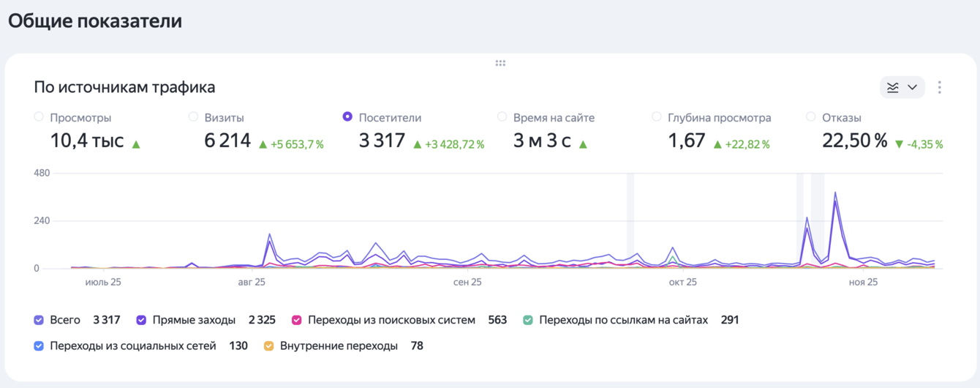Click the 3 м 3 с value

(x=542, y=141)
